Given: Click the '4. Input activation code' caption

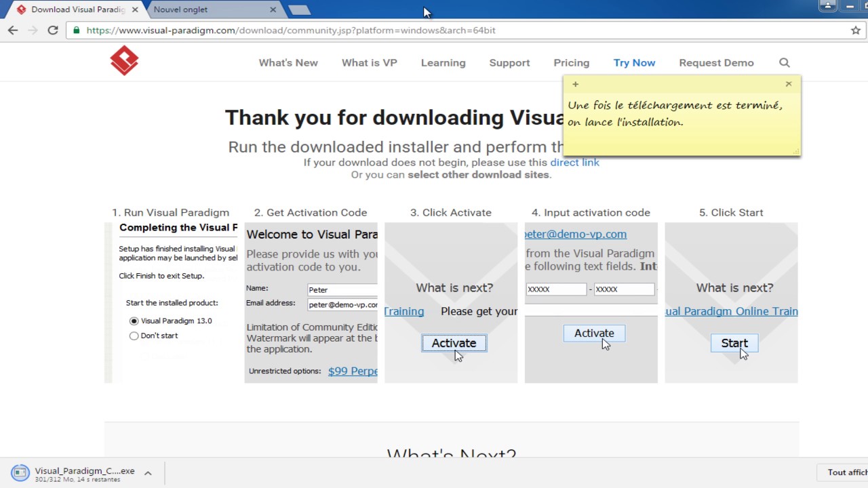Looking at the screenshot, I should 591,212.
